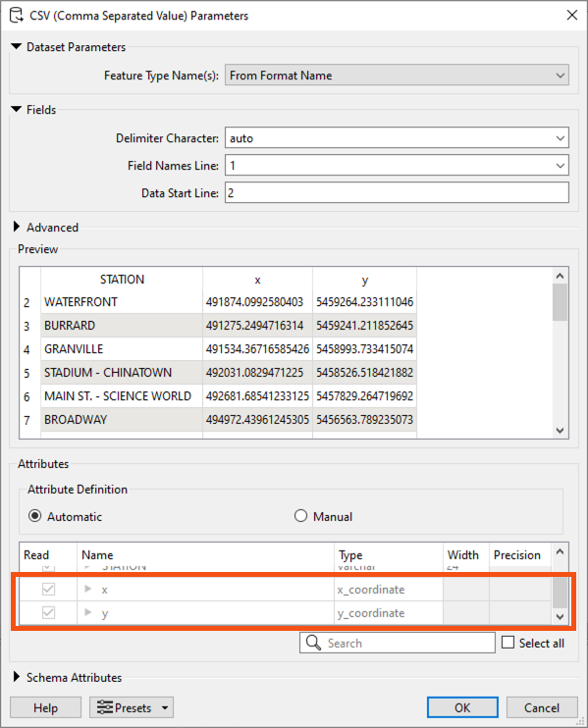
Task: Select the GRANVILLE cell in preview
Action: (x=122, y=349)
